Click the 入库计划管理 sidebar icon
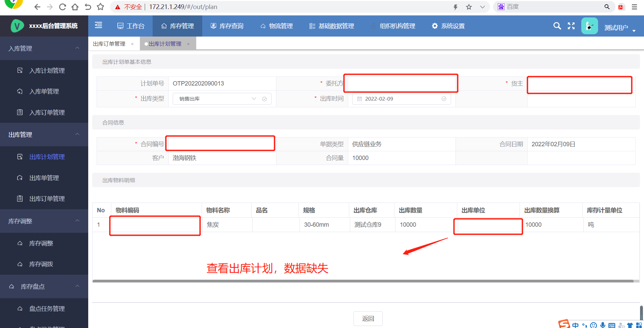Image resolution: width=644 pixels, height=328 pixels. 20,70
